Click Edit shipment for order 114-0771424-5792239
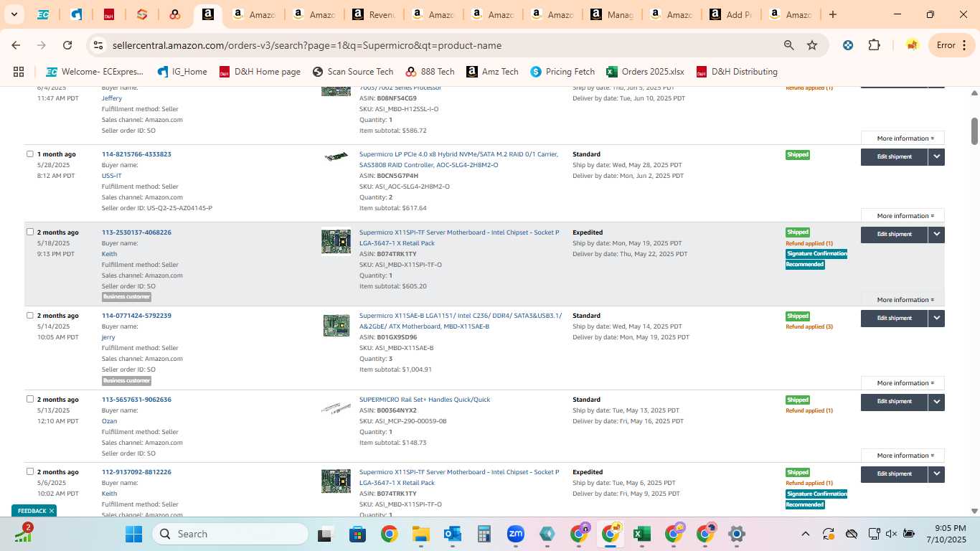This screenshot has width=980, height=551. point(894,318)
